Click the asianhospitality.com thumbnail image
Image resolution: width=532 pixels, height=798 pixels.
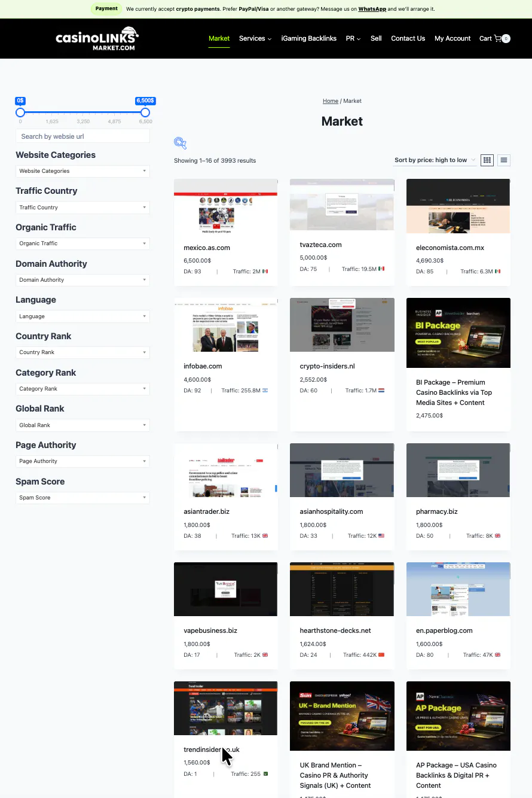[342, 470]
